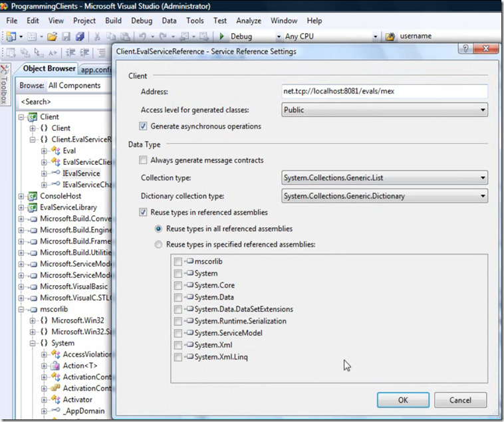Click the Open File folder icon

point(52,37)
